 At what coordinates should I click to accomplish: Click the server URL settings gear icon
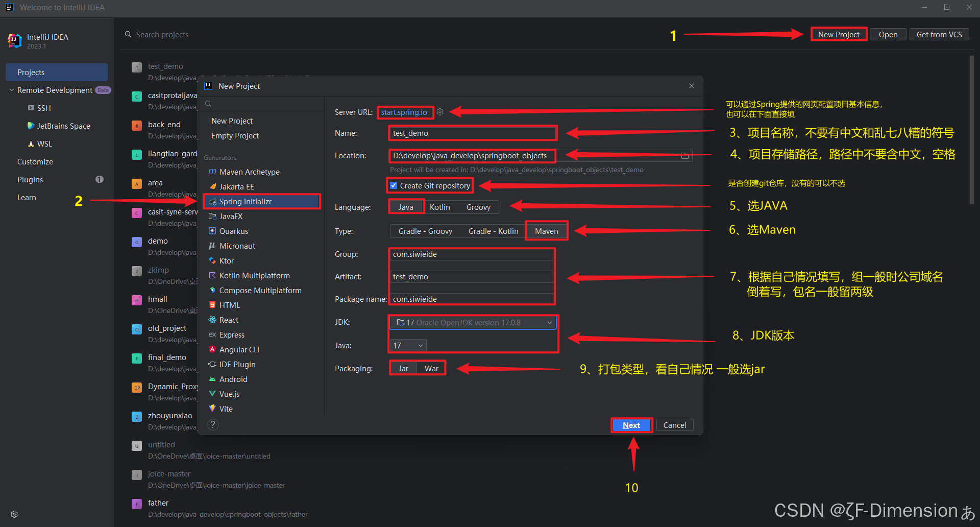coord(440,112)
